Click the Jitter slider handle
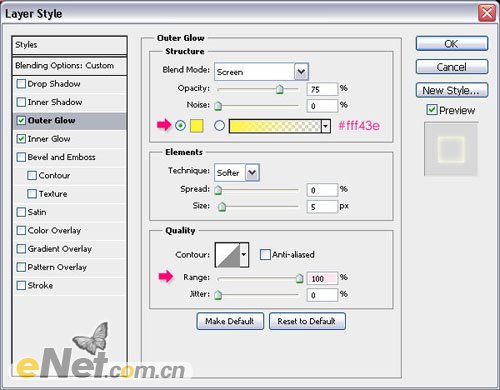 (x=218, y=295)
